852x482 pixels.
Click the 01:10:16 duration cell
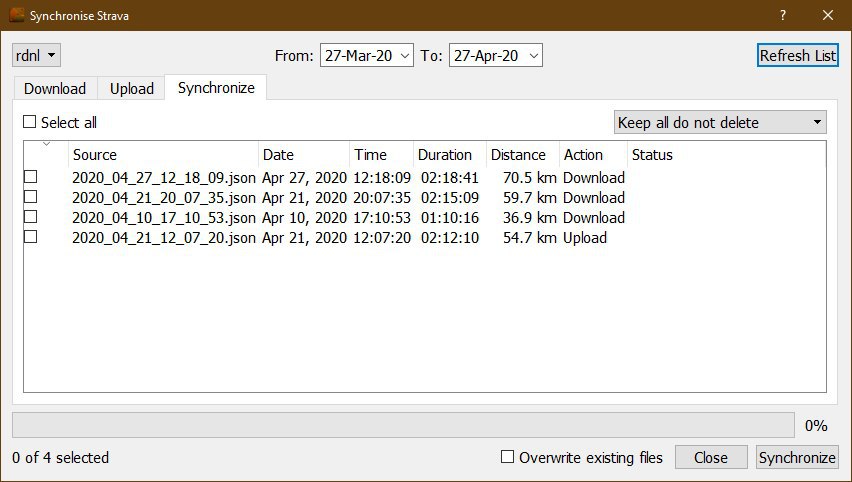tap(450, 218)
